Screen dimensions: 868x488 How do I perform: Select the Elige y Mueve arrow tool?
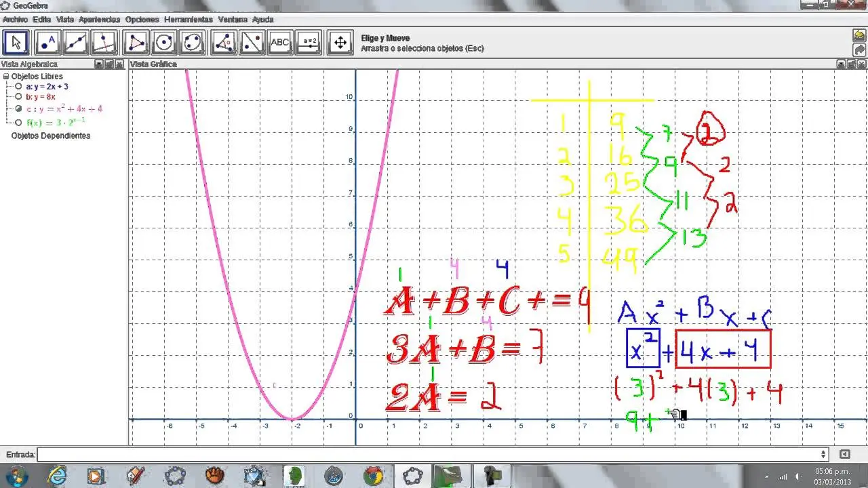tap(15, 42)
